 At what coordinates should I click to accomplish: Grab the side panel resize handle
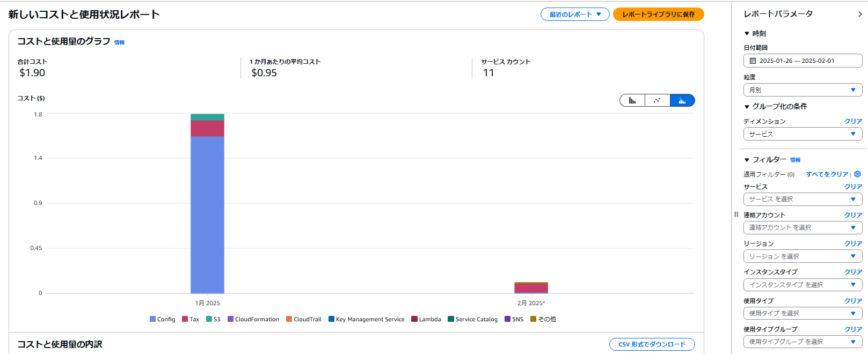point(736,214)
